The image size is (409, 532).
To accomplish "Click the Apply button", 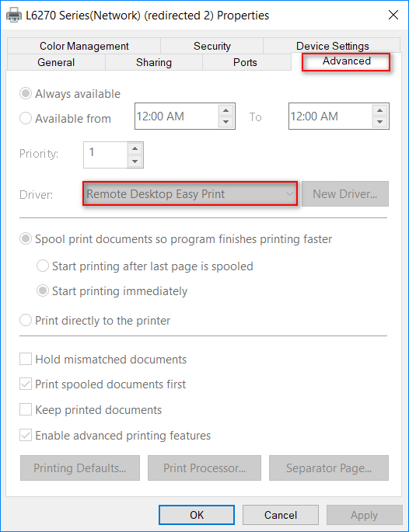I will pos(364,515).
